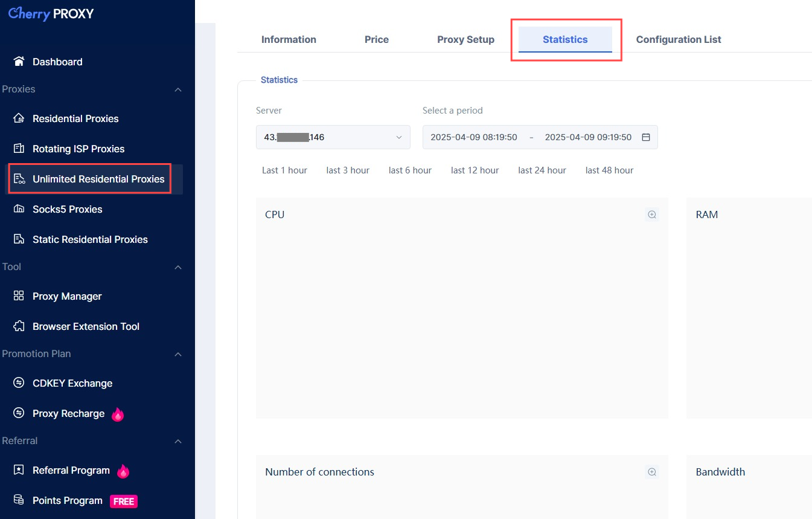
Task: Click the Browser Extension Tool puzzle icon
Action: [19, 326]
